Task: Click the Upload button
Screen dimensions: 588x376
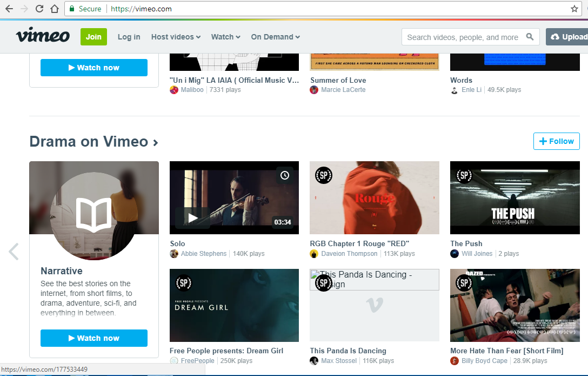Action: point(567,37)
